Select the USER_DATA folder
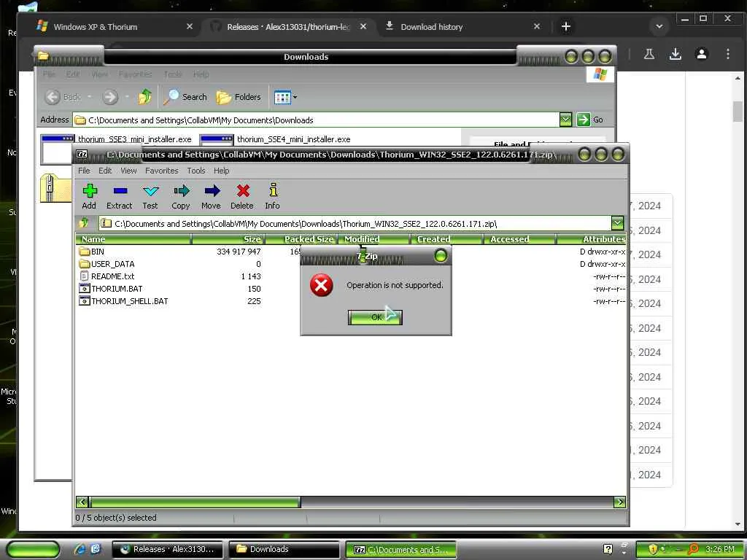The width and height of the screenshot is (747, 560). click(107, 264)
